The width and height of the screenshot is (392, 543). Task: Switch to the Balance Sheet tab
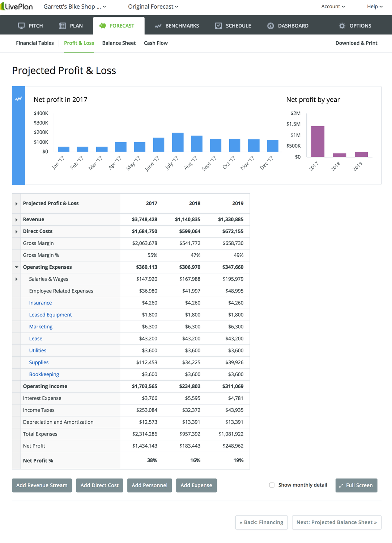[119, 43]
